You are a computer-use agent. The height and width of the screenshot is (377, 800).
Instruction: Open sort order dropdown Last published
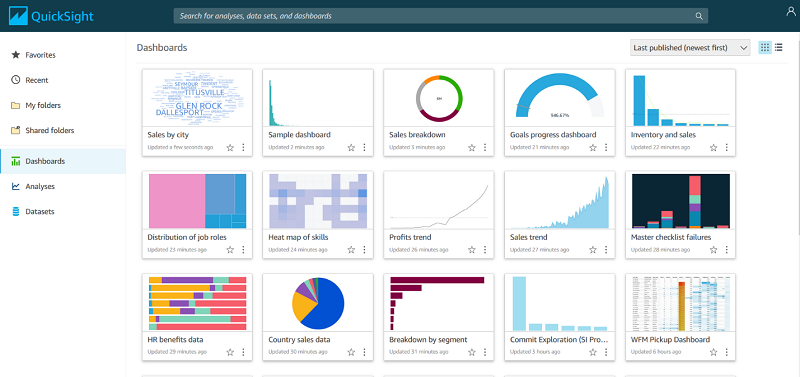[x=690, y=47]
